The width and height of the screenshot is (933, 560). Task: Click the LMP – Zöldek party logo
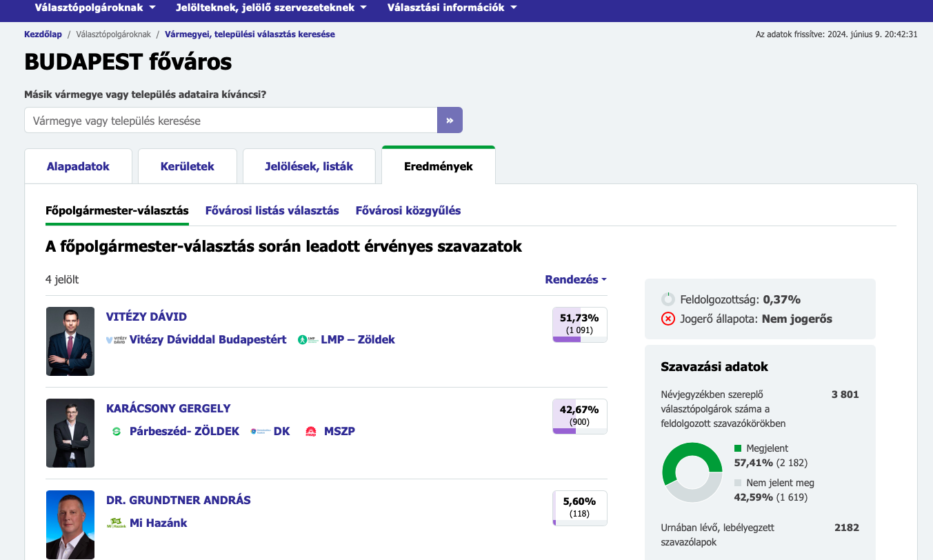point(307,339)
